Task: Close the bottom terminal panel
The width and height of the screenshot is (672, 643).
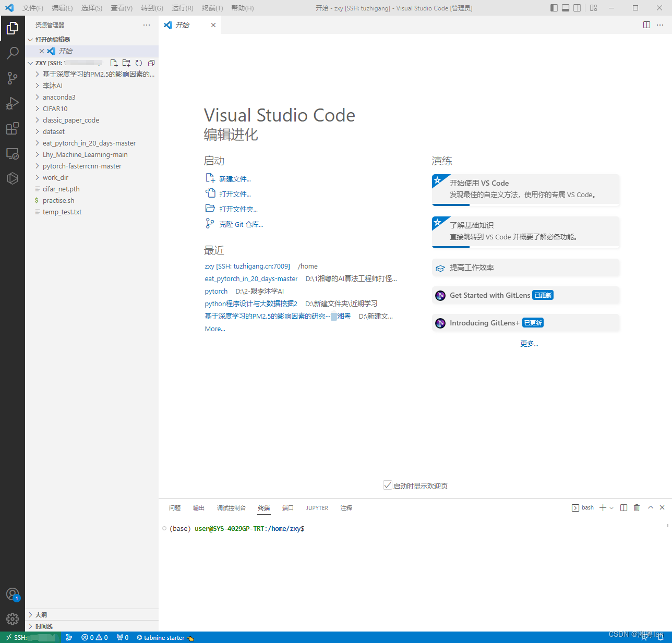Action: 662,507
